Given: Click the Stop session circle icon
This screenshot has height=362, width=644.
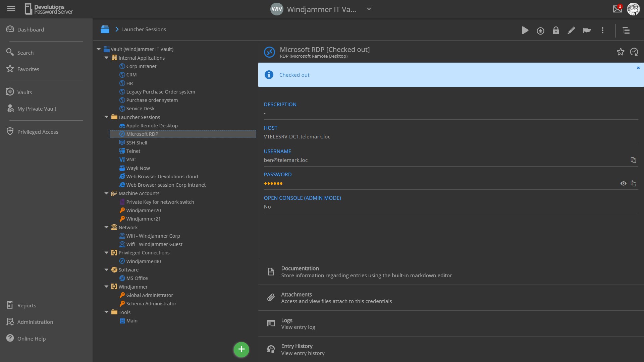Looking at the screenshot, I should pyautogui.click(x=540, y=30).
